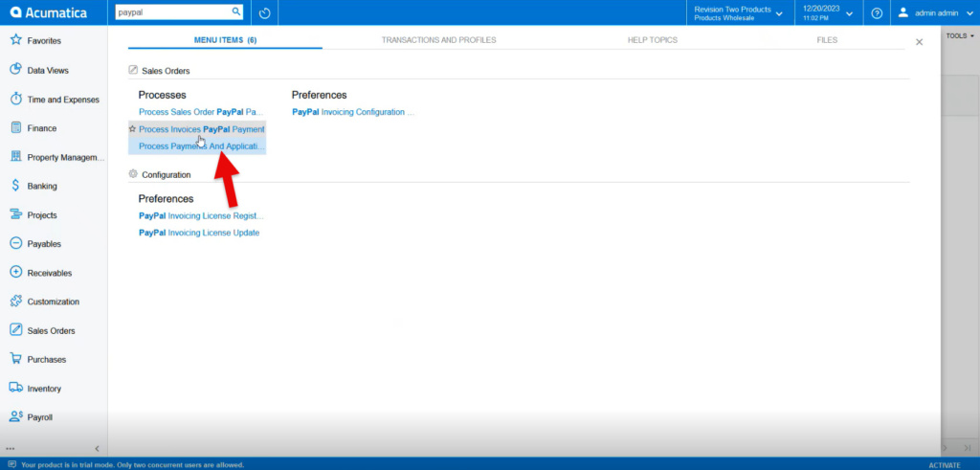
Task: Click the search magnifier icon
Action: [x=236, y=11]
